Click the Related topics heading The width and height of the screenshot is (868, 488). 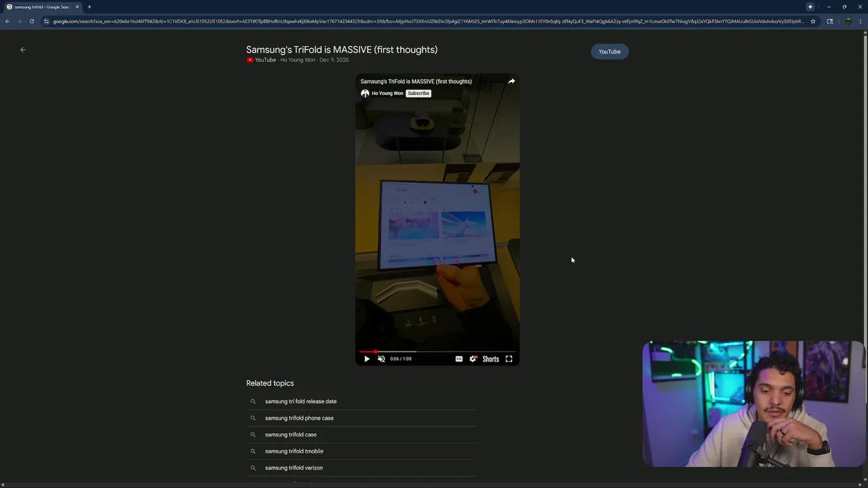270,383
